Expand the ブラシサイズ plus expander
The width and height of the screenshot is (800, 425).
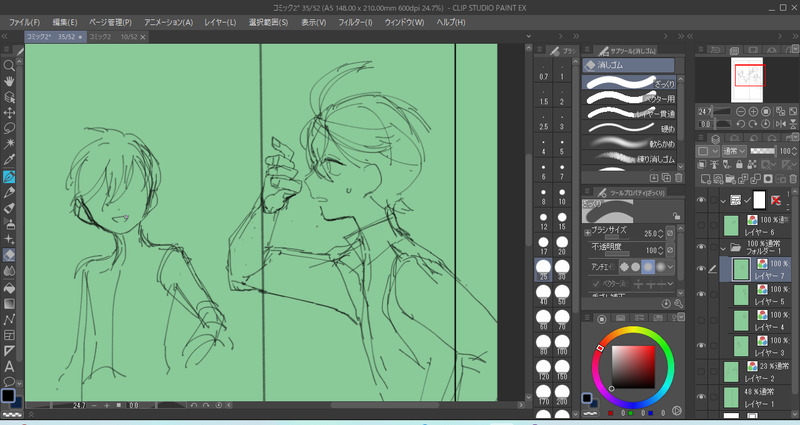(x=587, y=233)
